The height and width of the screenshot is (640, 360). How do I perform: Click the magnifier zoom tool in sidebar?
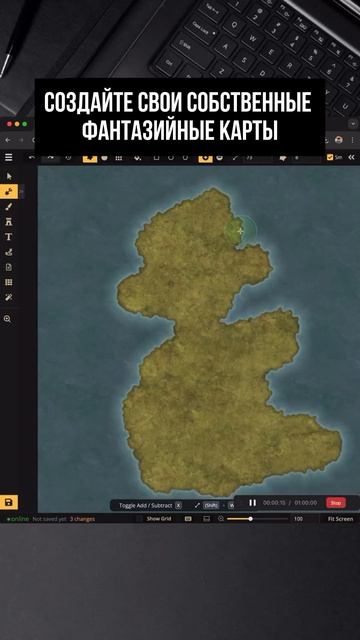tap(8, 319)
